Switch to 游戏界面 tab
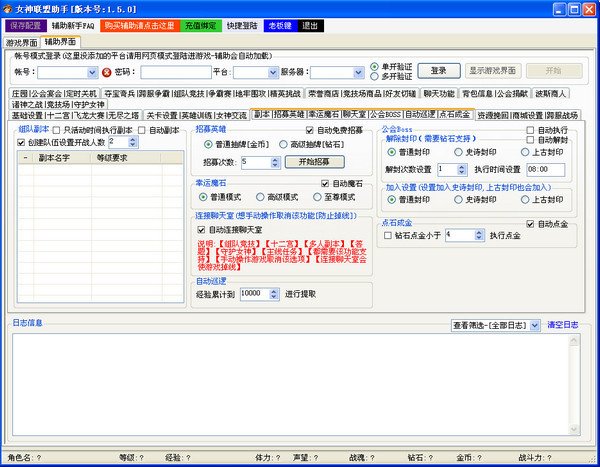This screenshot has height=467, width=600. (22, 42)
